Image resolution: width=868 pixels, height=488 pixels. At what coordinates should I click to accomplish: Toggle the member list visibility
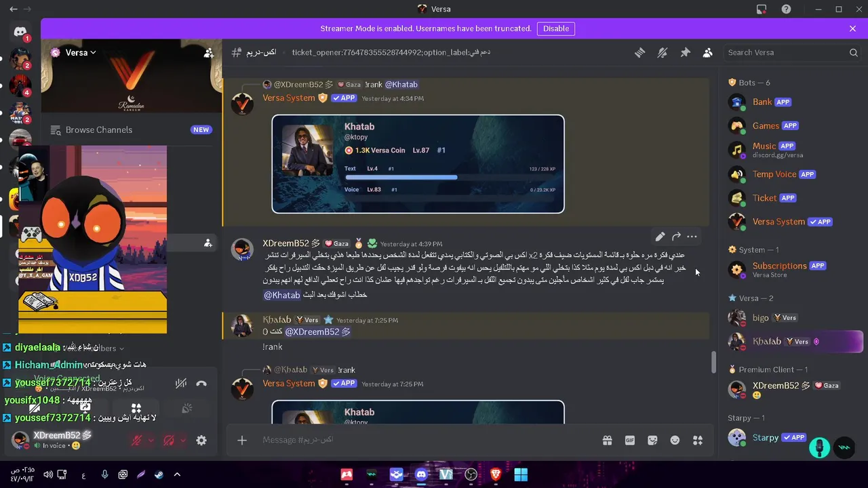708,52
